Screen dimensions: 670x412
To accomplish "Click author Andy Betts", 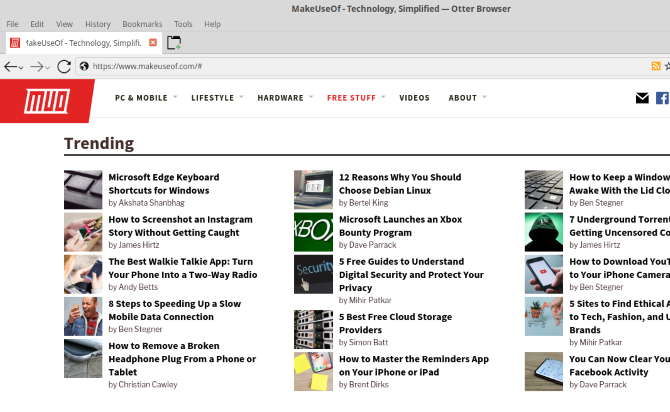I will tap(138, 287).
